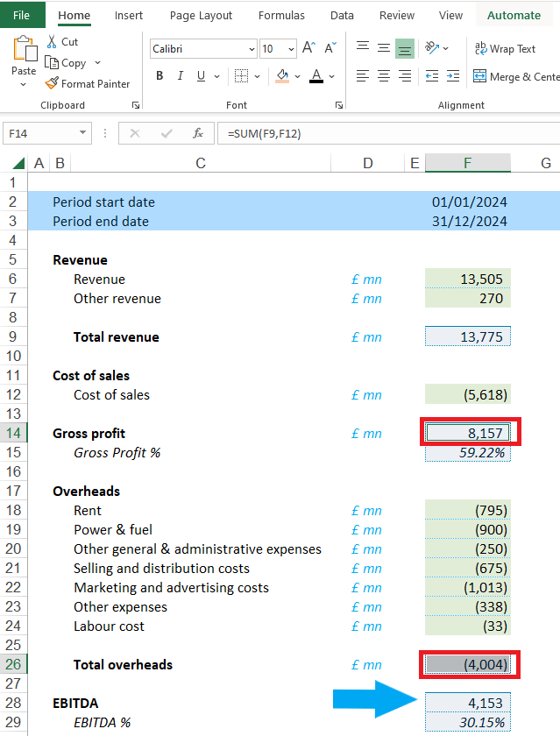The height and width of the screenshot is (736, 560).
Task: Click the Insert Function fx icon
Action: (198, 133)
